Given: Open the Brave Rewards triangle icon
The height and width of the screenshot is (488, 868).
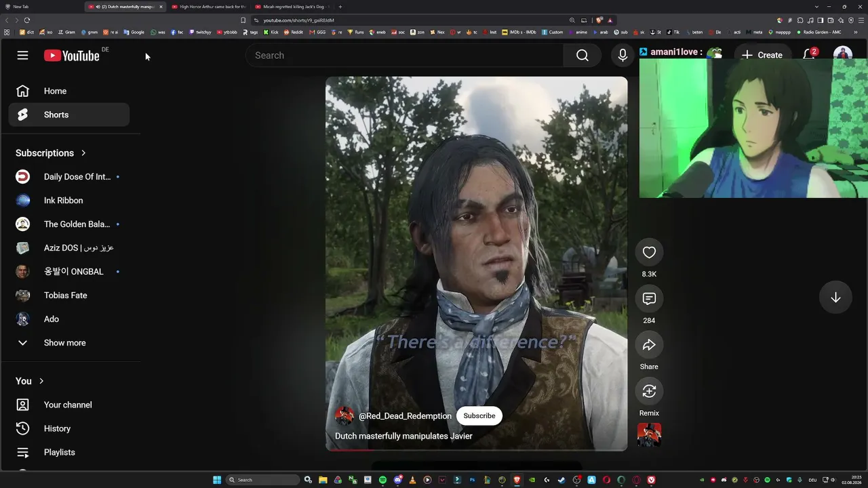Looking at the screenshot, I should [x=610, y=20].
